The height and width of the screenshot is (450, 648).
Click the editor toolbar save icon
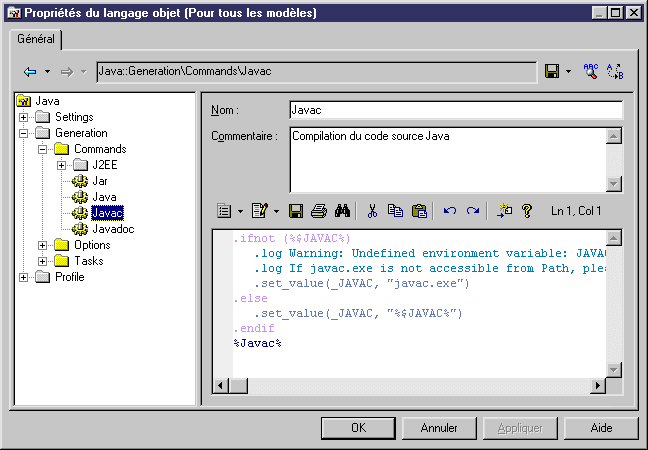point(296,211)
